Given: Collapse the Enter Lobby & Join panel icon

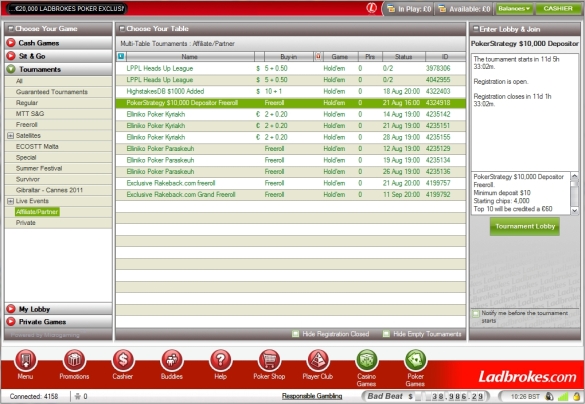Looking at the screenshot, I should tap(476, 29).
